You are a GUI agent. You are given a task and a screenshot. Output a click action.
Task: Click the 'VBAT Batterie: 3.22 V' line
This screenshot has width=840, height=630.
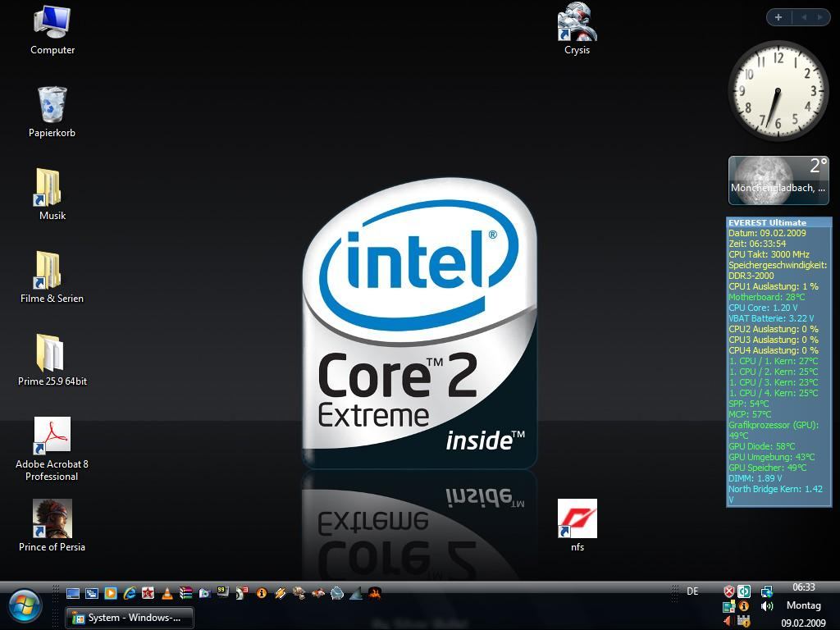point(771,318)
